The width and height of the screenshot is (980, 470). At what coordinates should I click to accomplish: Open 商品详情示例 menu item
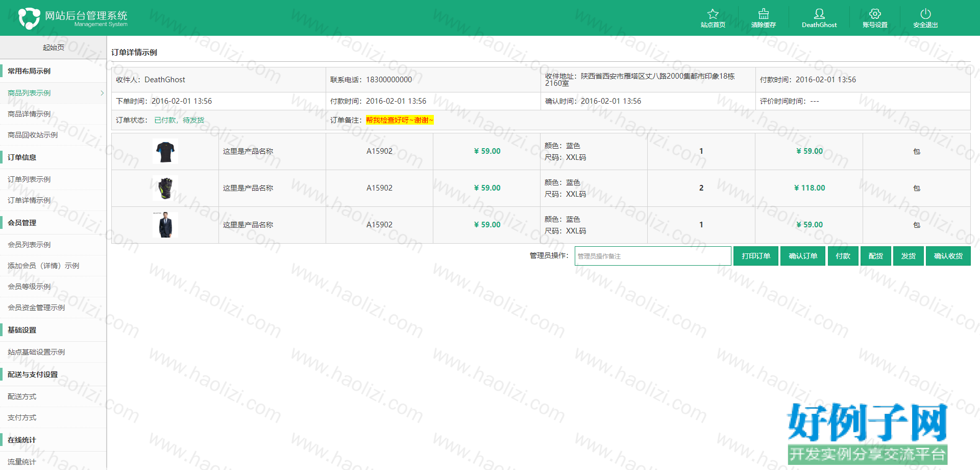pyautogui.click(x=29, y=114)
